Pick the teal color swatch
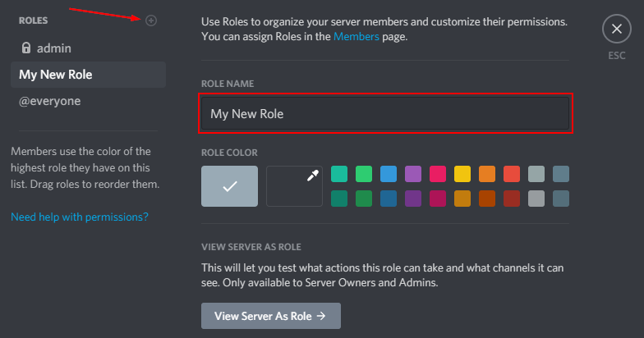Image resolution: width=644 pixels, height=338 pixels. (x=339, y=174)
